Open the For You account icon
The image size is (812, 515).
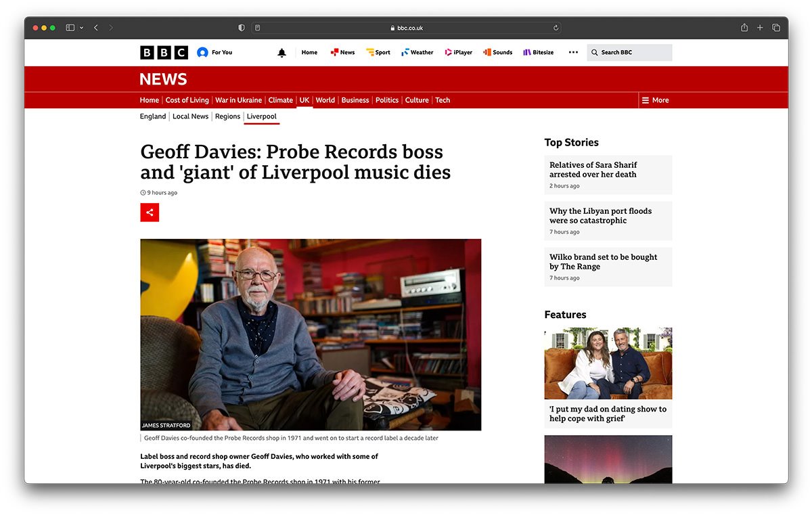[x=202, y=52]
